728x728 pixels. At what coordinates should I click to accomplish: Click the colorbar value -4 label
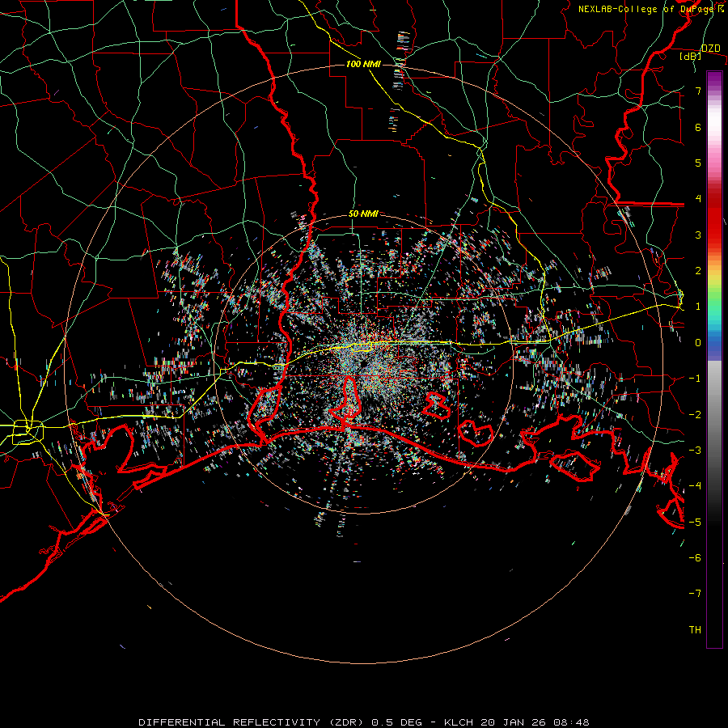point(695,485)
